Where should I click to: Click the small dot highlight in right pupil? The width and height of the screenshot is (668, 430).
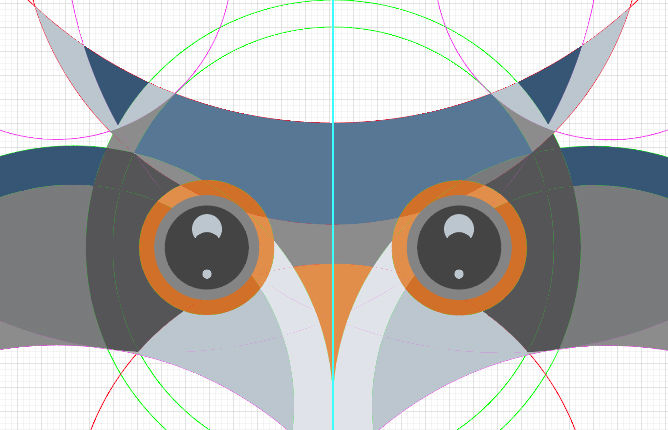point(459,273)
